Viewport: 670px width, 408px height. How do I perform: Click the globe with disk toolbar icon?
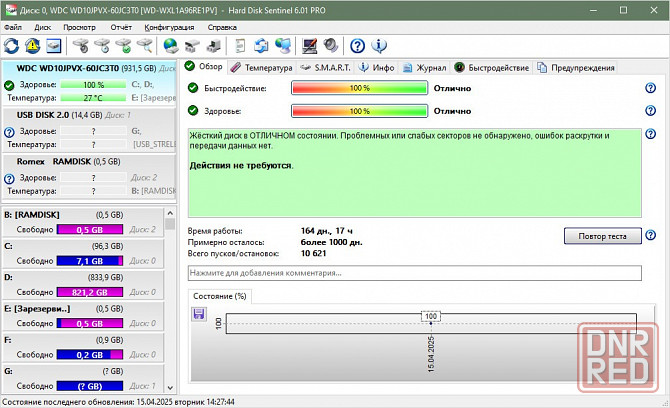[x=171, y=46]
